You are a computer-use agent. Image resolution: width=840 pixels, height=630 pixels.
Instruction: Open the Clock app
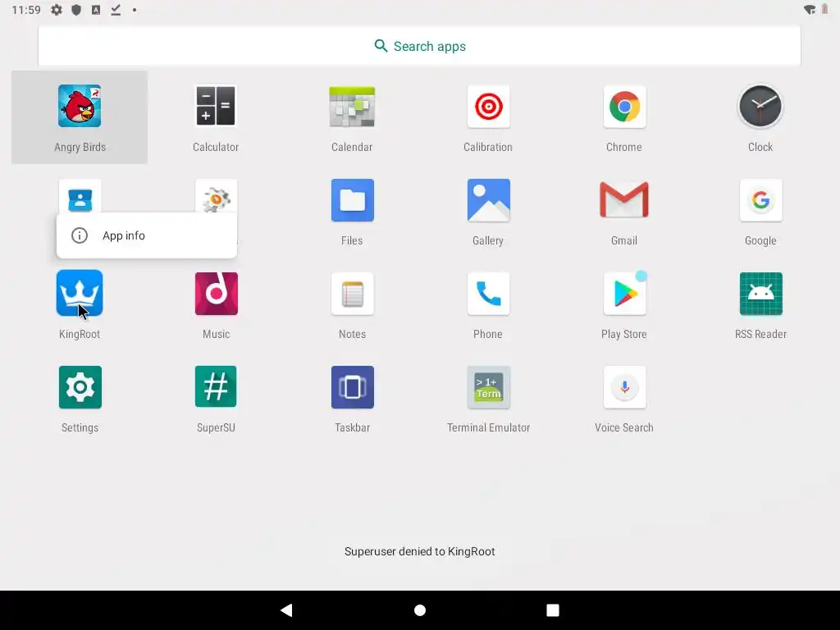(x=760, y=106)
